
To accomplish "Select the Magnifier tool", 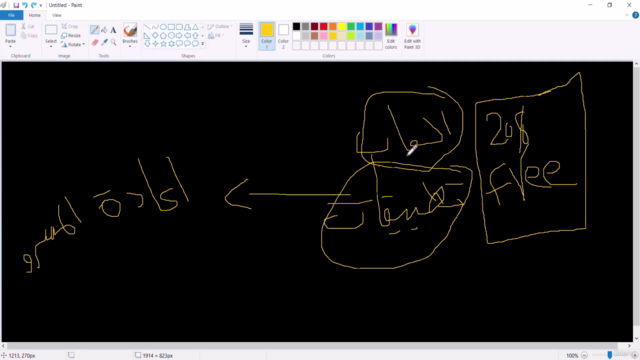I will click(x=113, y=42).
